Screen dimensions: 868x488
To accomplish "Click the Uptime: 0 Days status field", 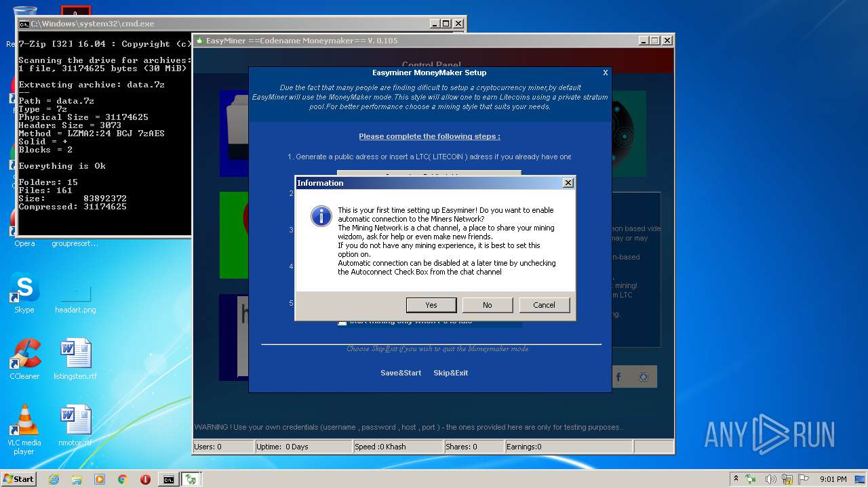I will [303, 447].
